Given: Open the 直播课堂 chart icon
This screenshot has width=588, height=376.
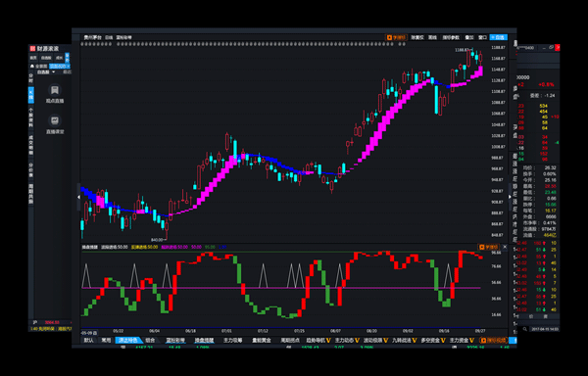Looking at the screenshot, I should coord(55,120).
